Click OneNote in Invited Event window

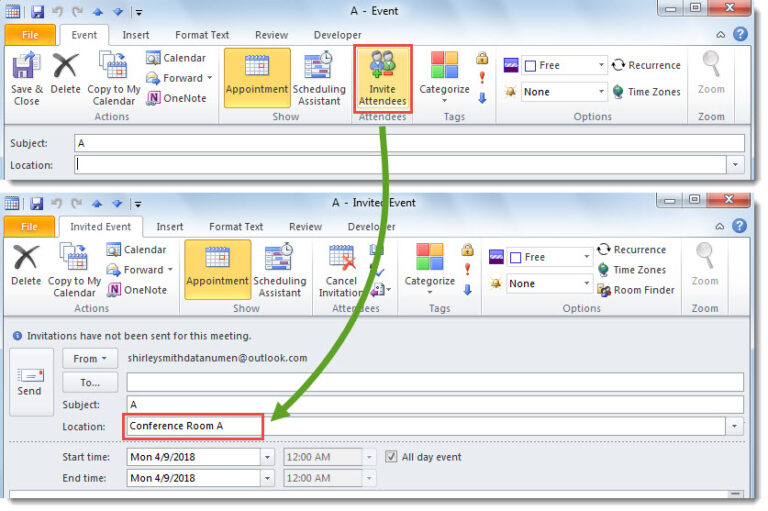[x=137, y=290]
